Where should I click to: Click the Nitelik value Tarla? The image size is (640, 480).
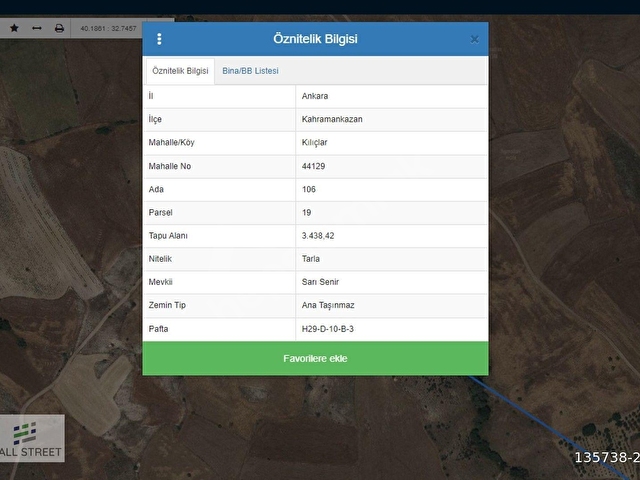pyautogui.click(x=311, y=259)
